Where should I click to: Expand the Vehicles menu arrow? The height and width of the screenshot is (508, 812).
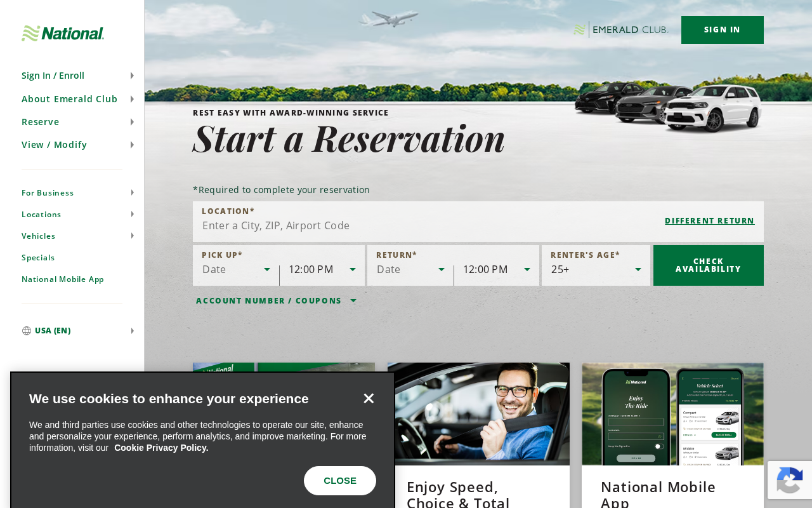(132, 236)
